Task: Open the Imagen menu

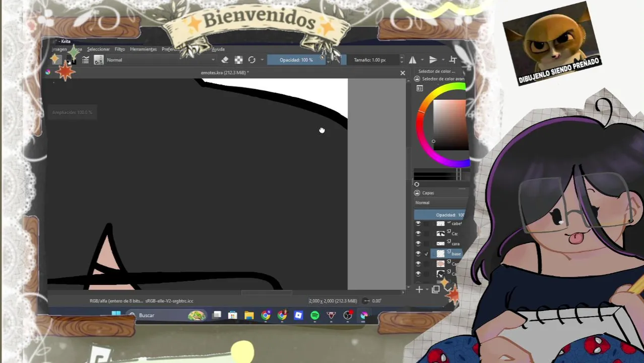Action: pos(59,49)
